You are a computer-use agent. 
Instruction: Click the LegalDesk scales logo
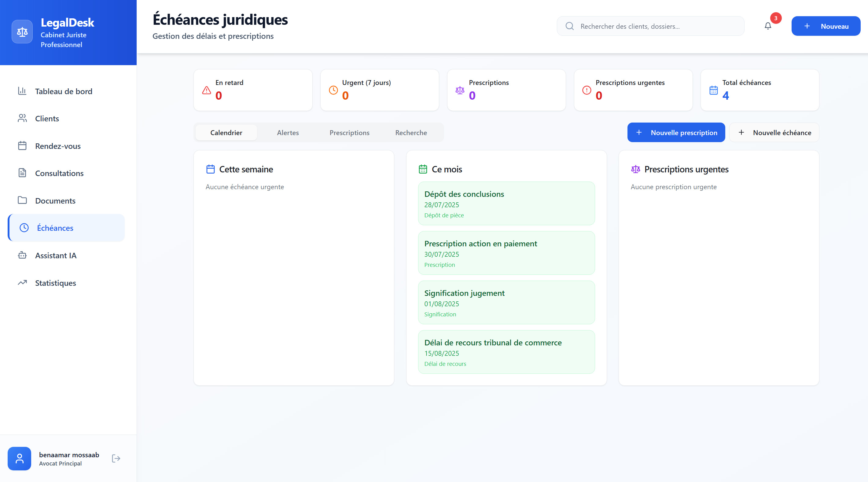pyautogui.click(x=22, y=32)
